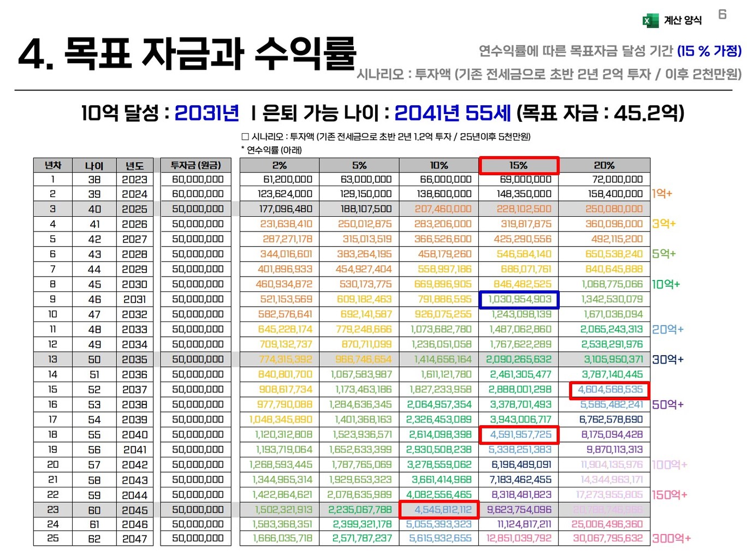Screen dimensions: 747x560
Task: Click the Excel icon beside 계산 양식
Action: [x=650, y=21]
